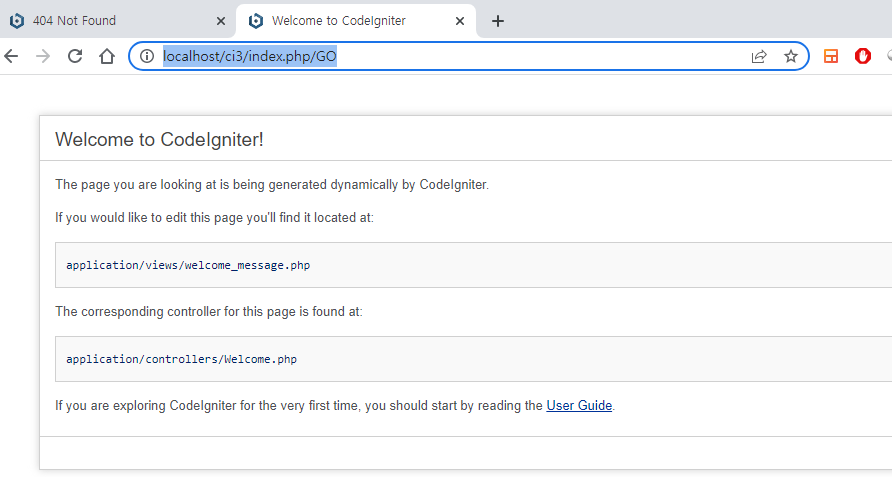The height and width of the screenshot is (477, 892).
Task: Click the welcome_message.php view path
Action: click(x=188, y=265)
